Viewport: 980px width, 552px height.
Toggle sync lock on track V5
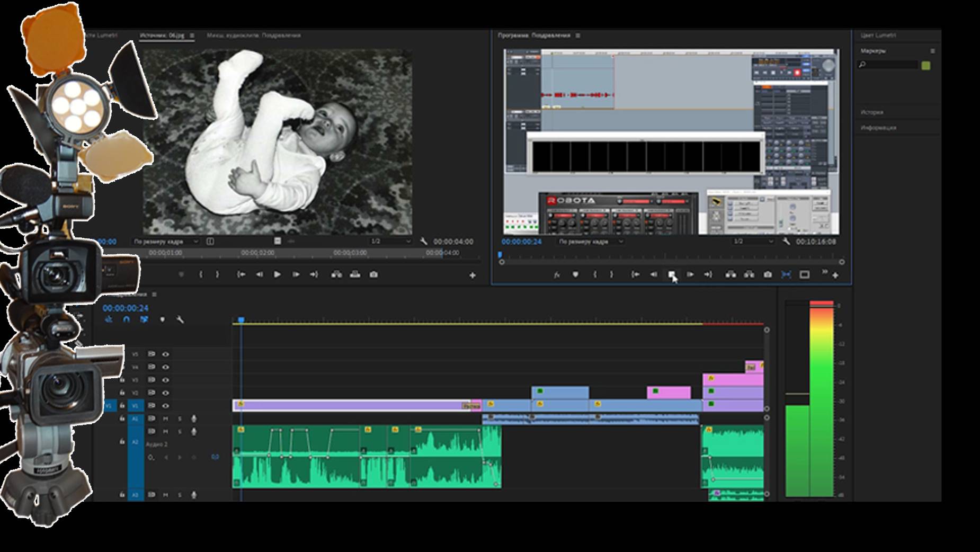(152, 354)
